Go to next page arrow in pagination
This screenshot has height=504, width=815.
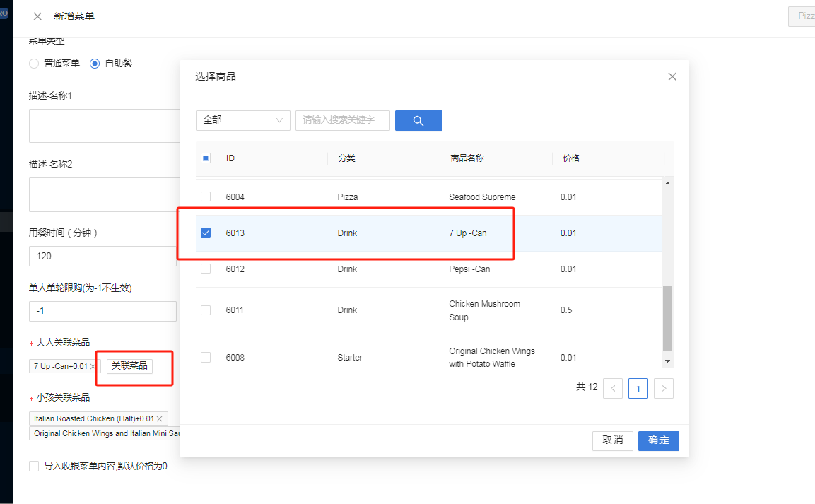pyautogui.click(x=664, y=389)
